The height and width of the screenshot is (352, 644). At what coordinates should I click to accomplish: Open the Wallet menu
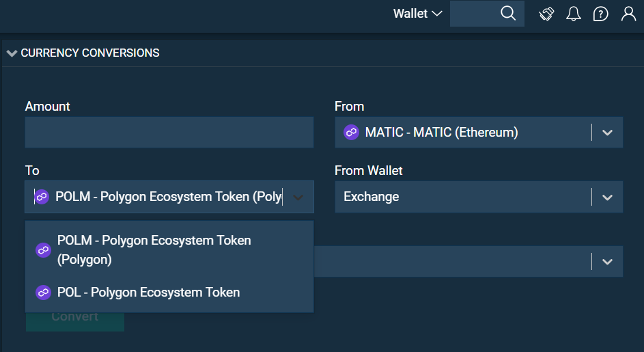[417, 14]
